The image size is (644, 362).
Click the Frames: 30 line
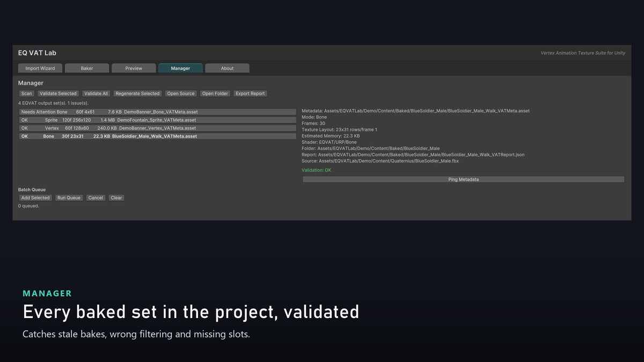tap(313, 123)
